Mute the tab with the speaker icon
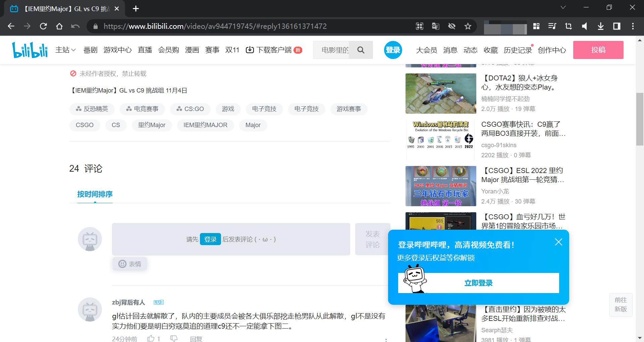This screenshot has height=342, width=644. (x=585, y=26)
